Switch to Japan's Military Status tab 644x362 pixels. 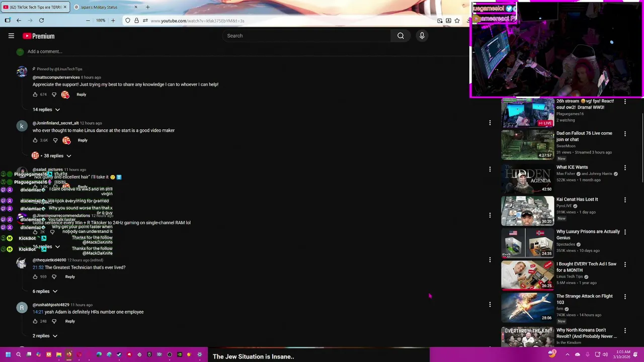click(105, 7)
